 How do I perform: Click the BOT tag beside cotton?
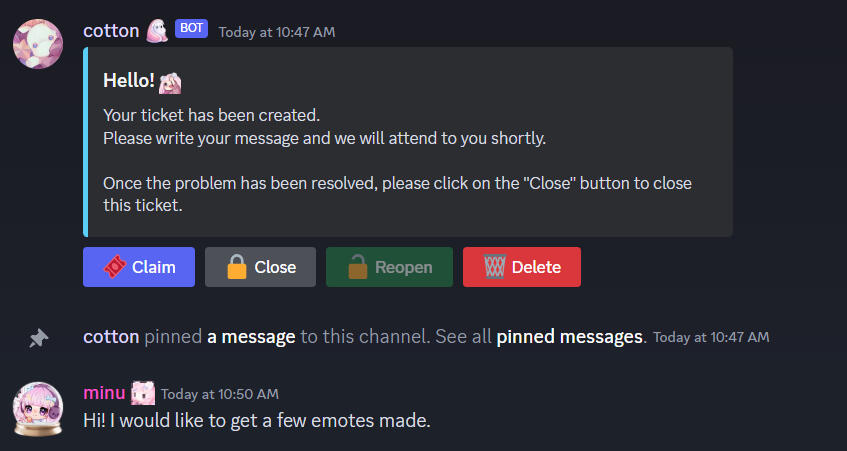[191, 29]
